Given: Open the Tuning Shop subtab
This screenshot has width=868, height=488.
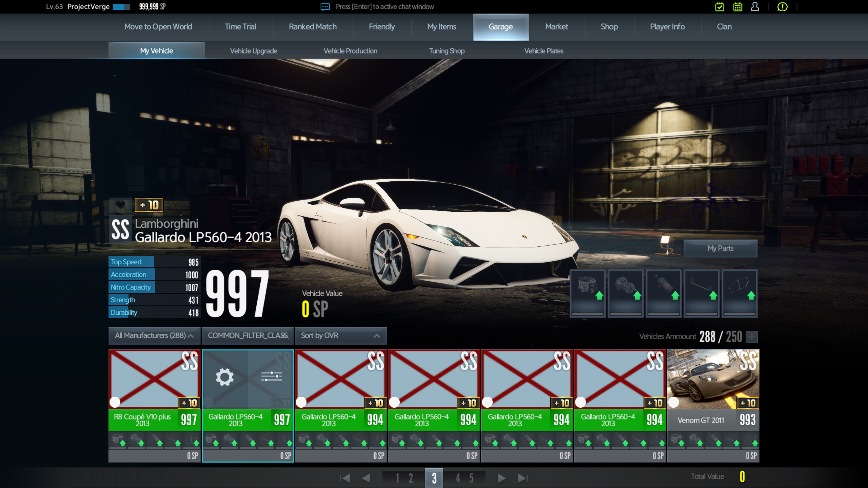Looking at the screenshot, I should (x=447, y=51).
